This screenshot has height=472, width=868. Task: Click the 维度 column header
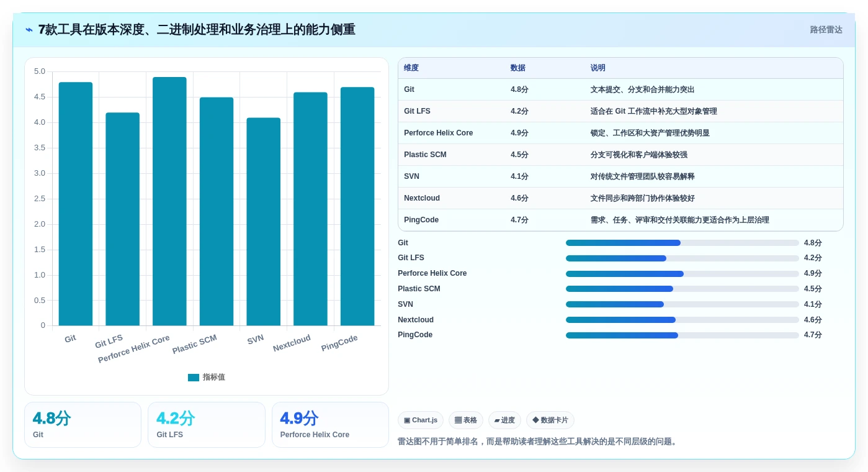(411, 68)
